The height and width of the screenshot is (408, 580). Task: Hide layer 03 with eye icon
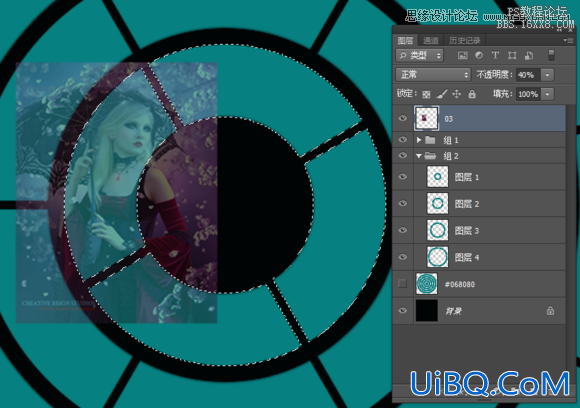pos(402,118)
